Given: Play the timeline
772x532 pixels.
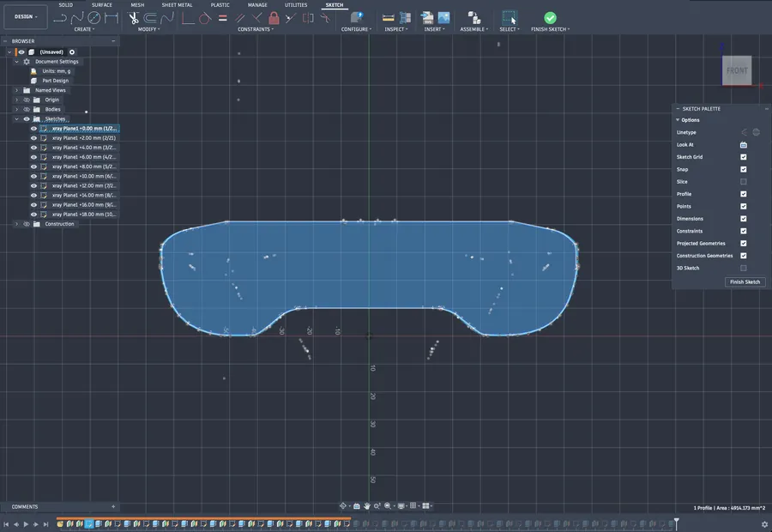Looking at the screenshot, I should 26,524.
